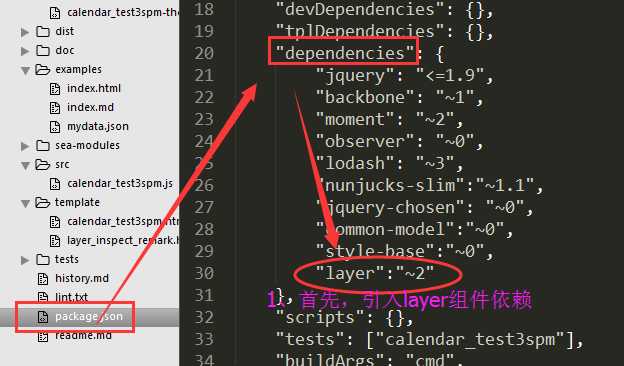Expand the doc folder arrow
Screen dimensions: 624x366
(x=25, y=51)
